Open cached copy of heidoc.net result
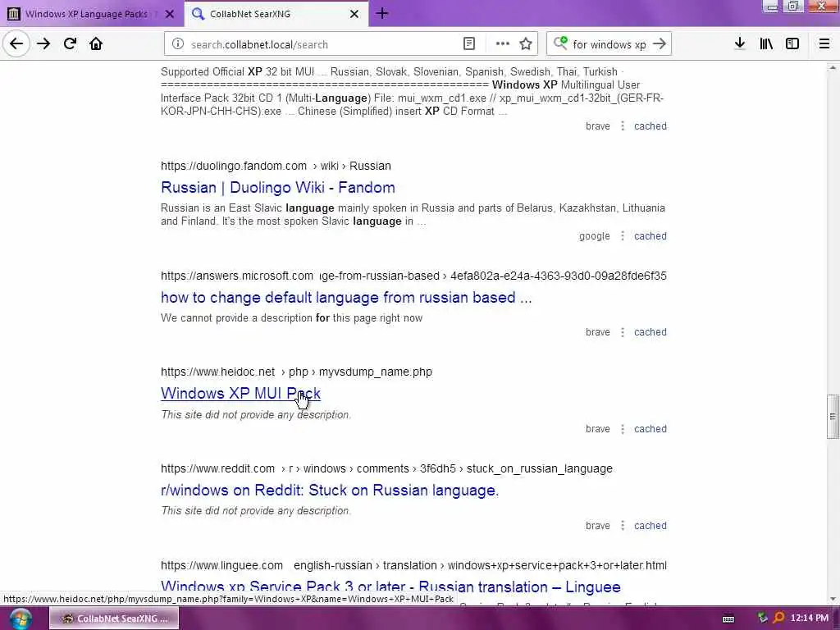 point(651,428)
